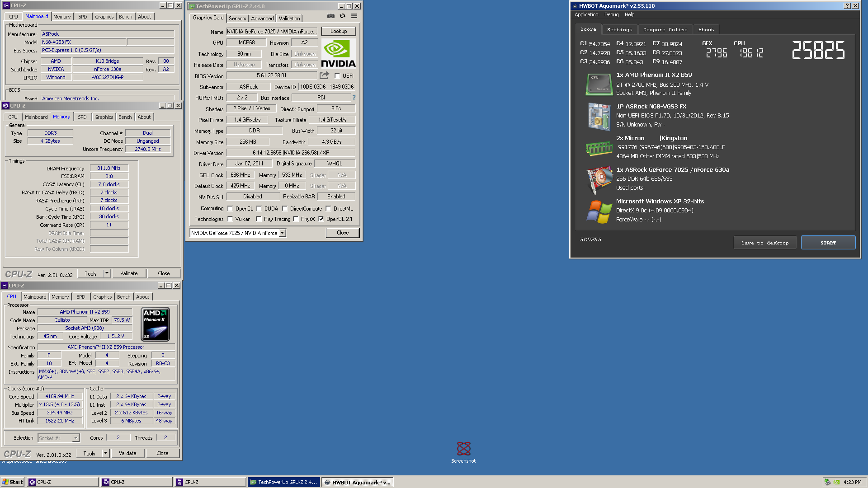This screenshot has height=488, width=868.
Task: Click the Core Speed value in CPU-Z
Action: [60, 396]
